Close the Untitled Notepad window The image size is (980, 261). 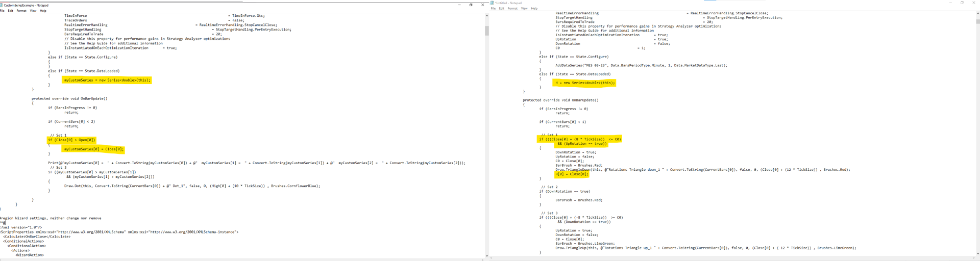point(974,3)
